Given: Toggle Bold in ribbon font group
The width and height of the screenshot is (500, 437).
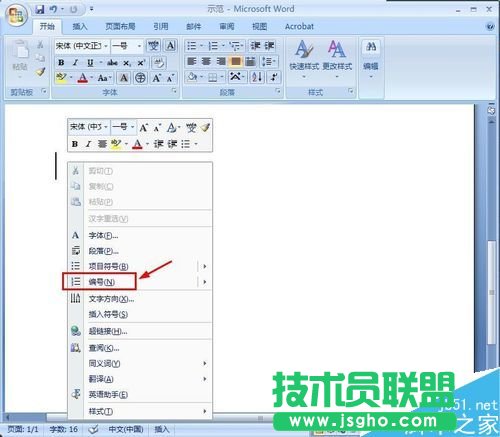Looking at the screenshot, I should point(61,63).
